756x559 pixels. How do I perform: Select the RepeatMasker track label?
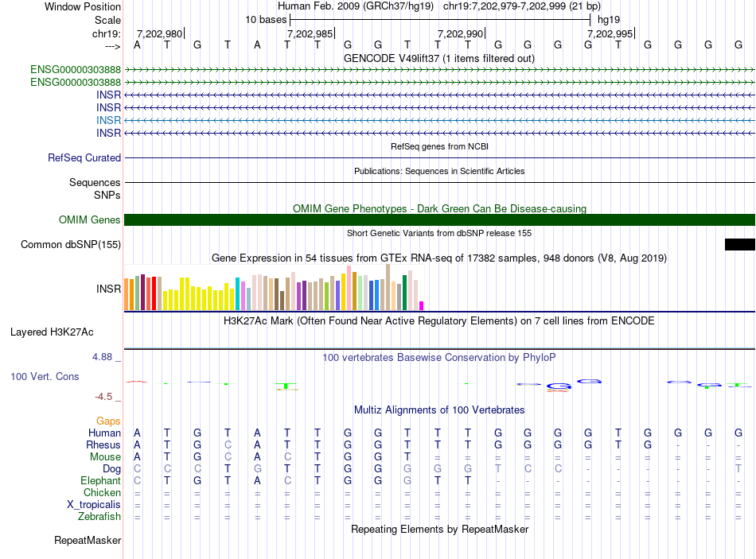click(x=88, y=541)
